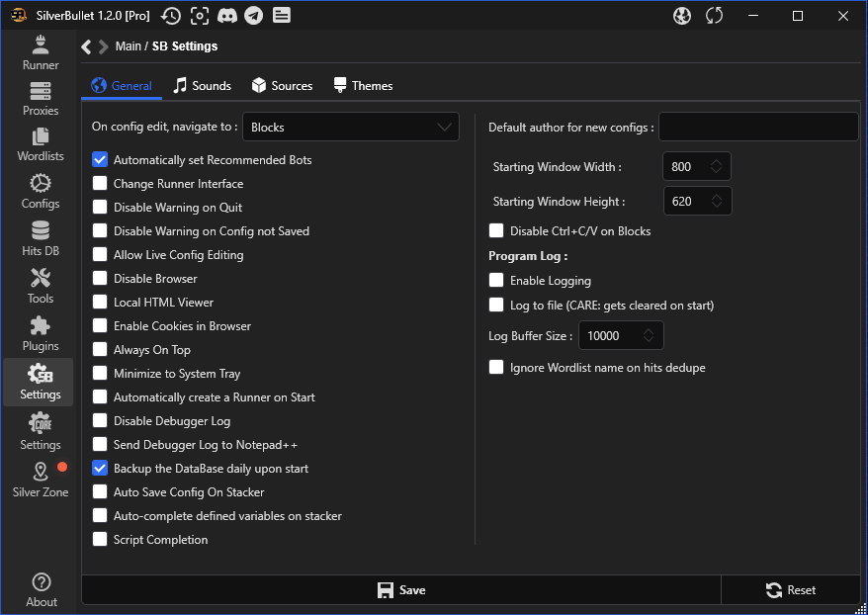The image size is (868, 615).
Task: Enable Logging checkbox under Program Log
Action: click(x=496, y=281)
